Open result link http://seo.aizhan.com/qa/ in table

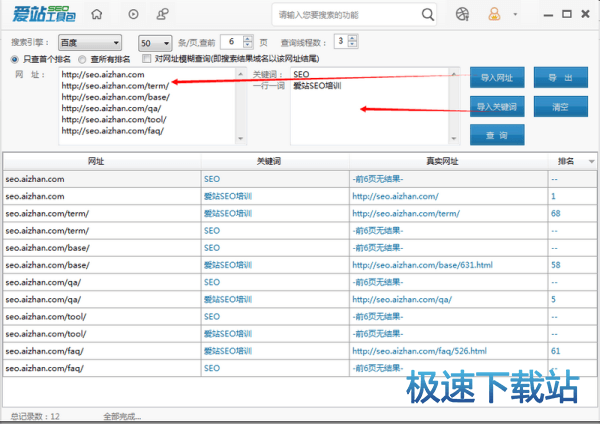(402, 299)
